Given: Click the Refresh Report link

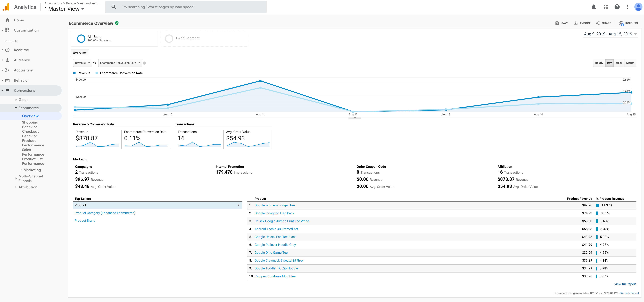Looking at the screenshot, I should click(629, 293).
